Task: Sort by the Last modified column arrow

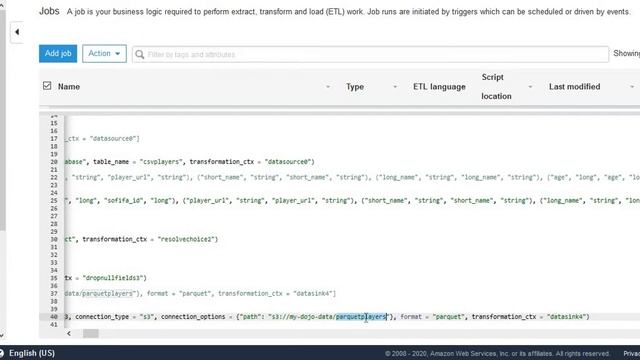Action: point(632,87)
